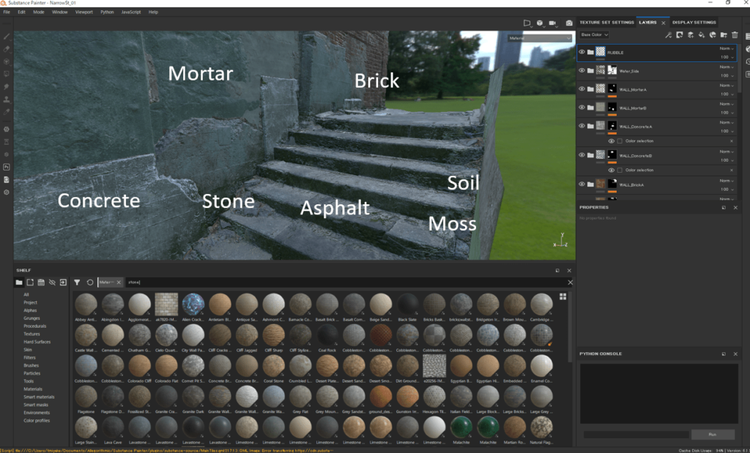Select the Environments shelf category
The height and width of the screenshot is (453, 750).
[x=36, y=413]
